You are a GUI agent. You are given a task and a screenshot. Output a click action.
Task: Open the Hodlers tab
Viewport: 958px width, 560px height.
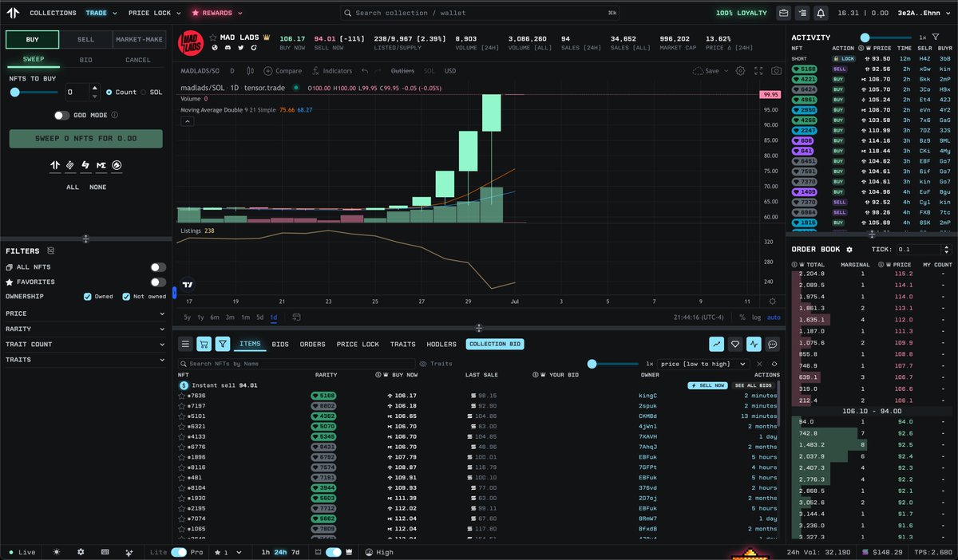tap(441, 345)
